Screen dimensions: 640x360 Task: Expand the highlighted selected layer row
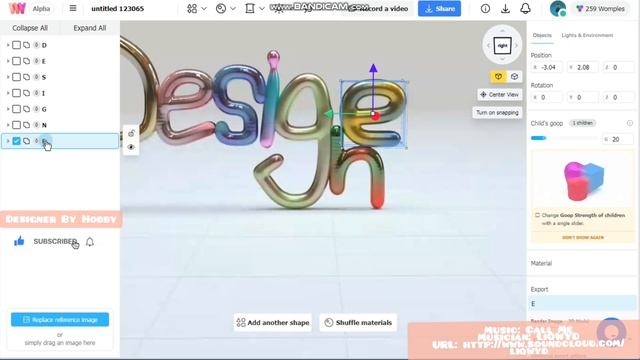click(8, 141)
